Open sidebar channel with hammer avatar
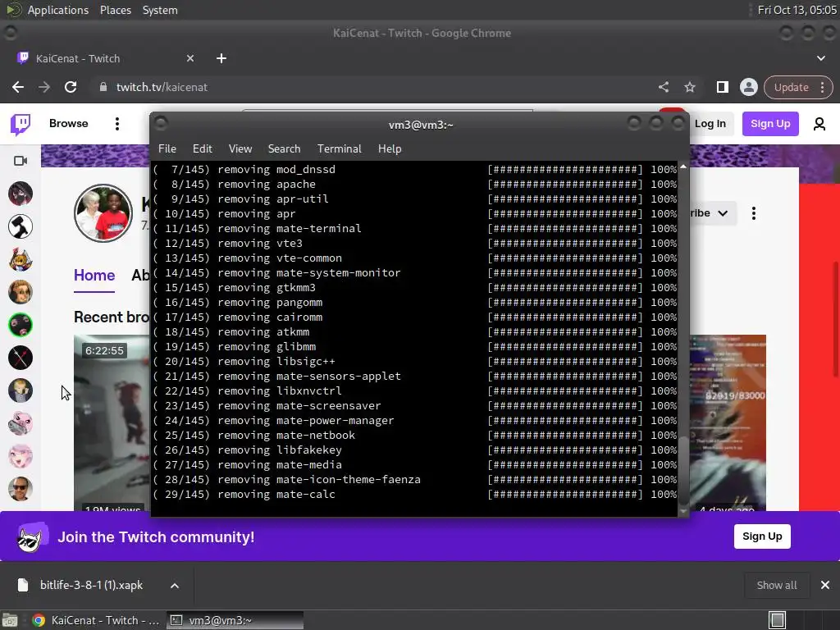The image size is (840, 630). (21, 226)
